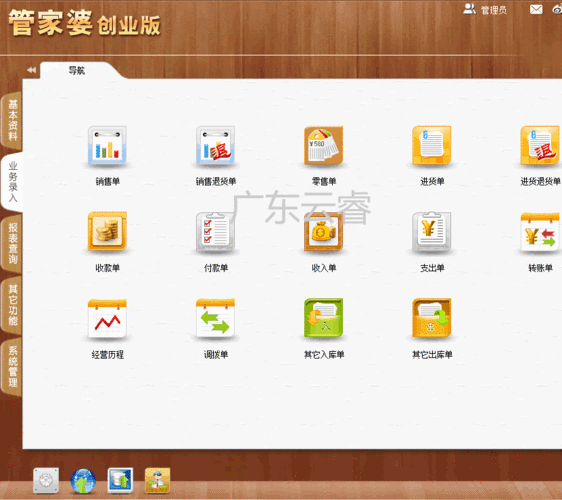Open the 收入单 money bag icon
Screen dimensions: 562x500
[x=324, y=232]
